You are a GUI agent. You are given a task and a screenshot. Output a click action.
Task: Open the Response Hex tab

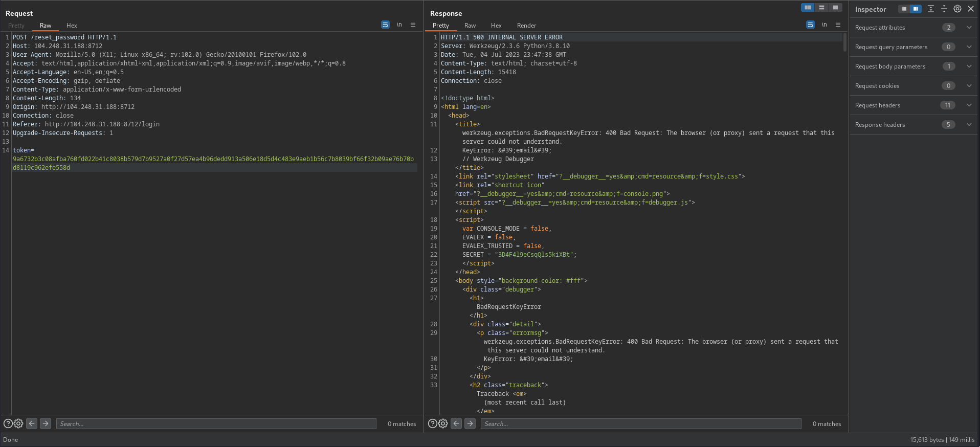coord(496,26)
